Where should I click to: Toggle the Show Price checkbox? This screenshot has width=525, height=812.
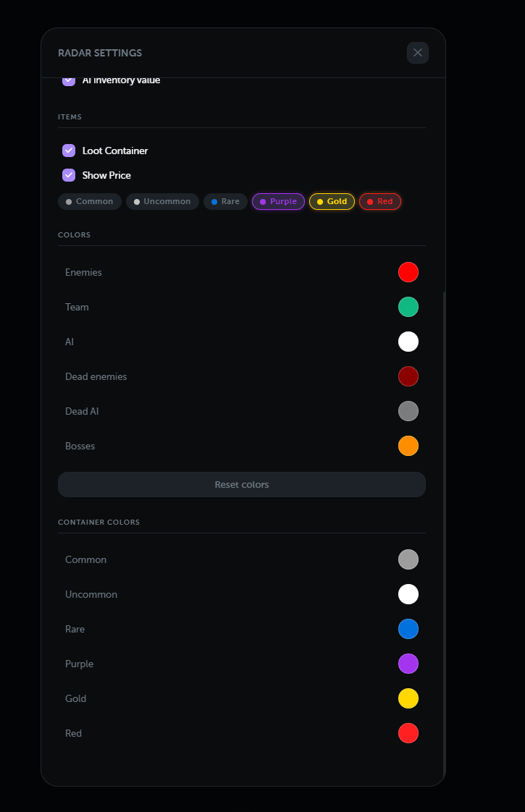click(x=69, y=175)
